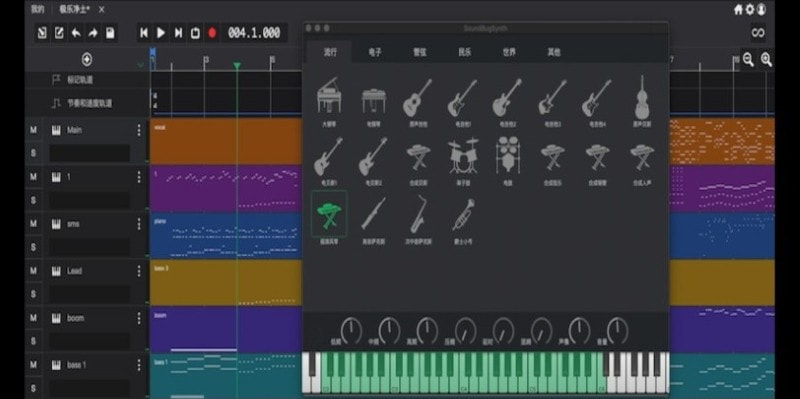The image size is (800, 399).
Task: Toggle the loop playback button
Action: click(195, 33)
